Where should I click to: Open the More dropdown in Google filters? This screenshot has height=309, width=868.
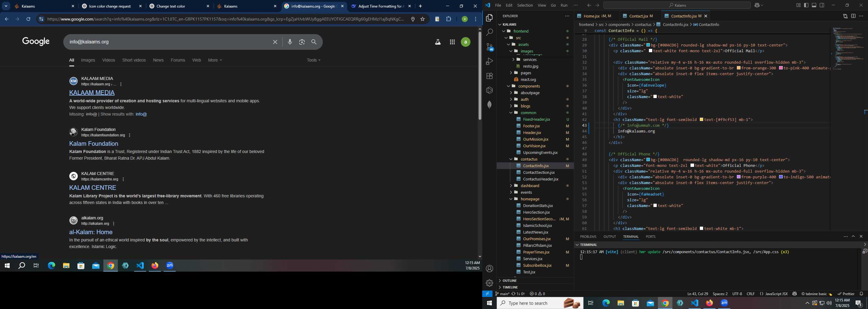215,60
